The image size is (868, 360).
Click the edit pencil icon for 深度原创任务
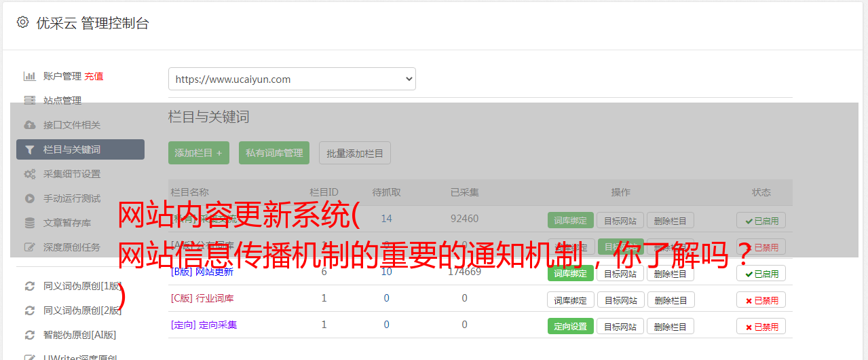point(30,247)
